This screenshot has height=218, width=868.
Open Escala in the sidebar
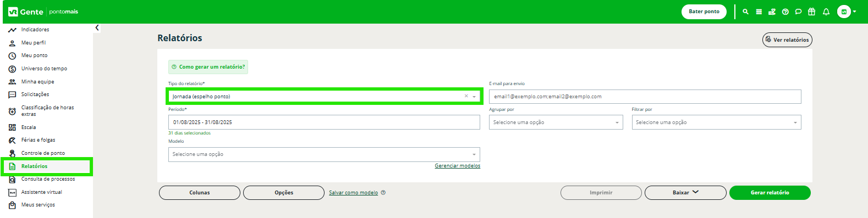[29, 127]
